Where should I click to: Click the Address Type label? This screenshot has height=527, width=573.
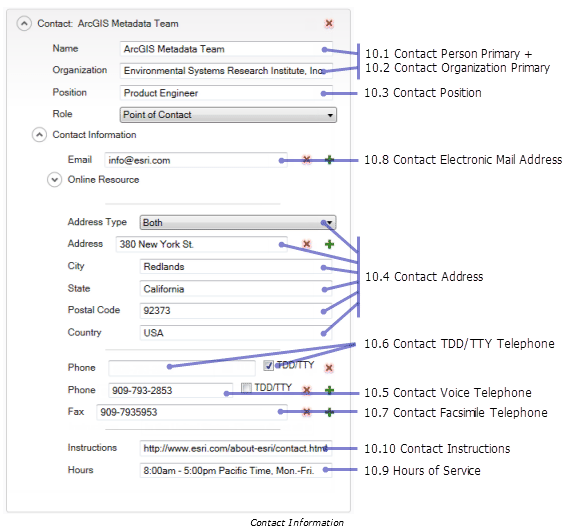[97, 222]
